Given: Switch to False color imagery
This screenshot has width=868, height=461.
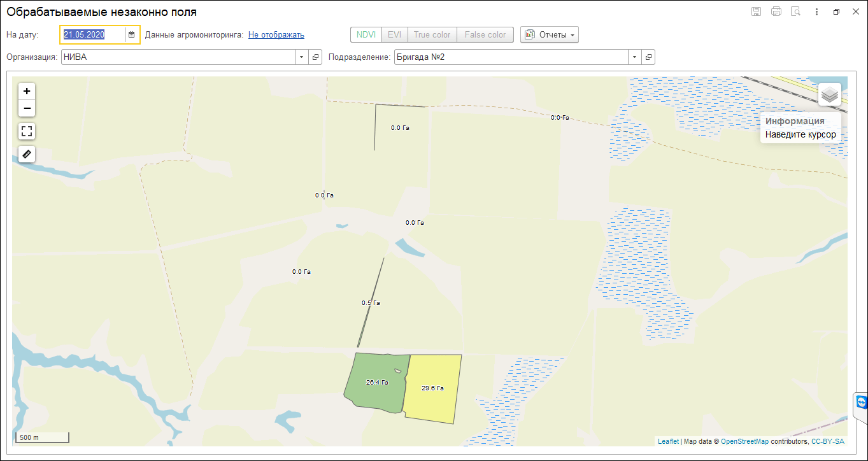Looking at the screenshot, I should [485, 34].
